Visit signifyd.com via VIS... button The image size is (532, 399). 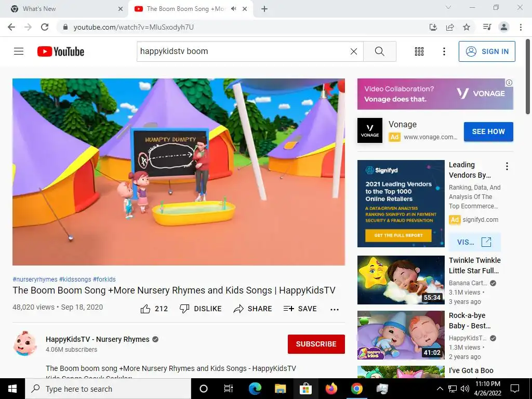pos(474,242)
